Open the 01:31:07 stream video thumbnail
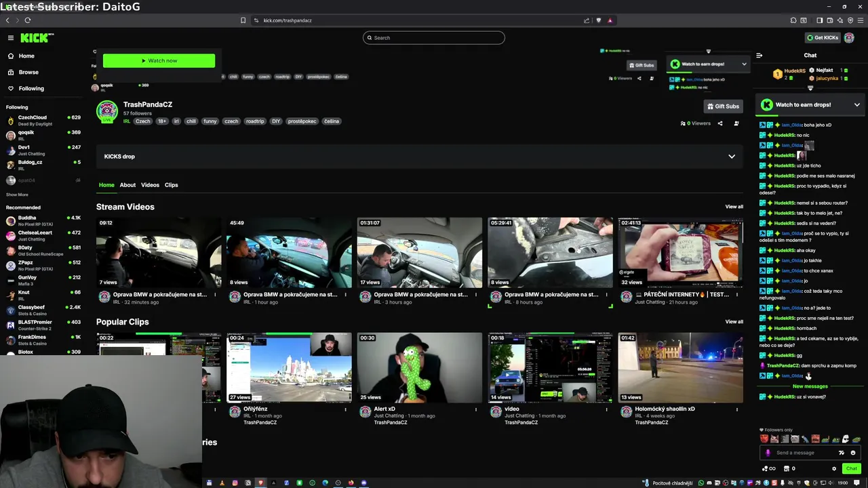This screenshot has height=488, width=868. point(420,253)
